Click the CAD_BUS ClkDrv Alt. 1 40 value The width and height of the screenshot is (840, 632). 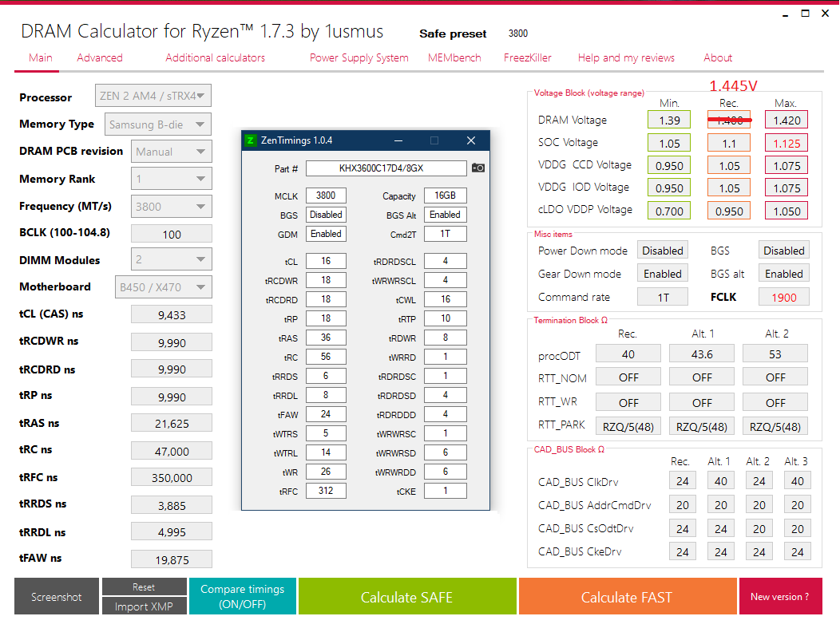tap(721, 481)
